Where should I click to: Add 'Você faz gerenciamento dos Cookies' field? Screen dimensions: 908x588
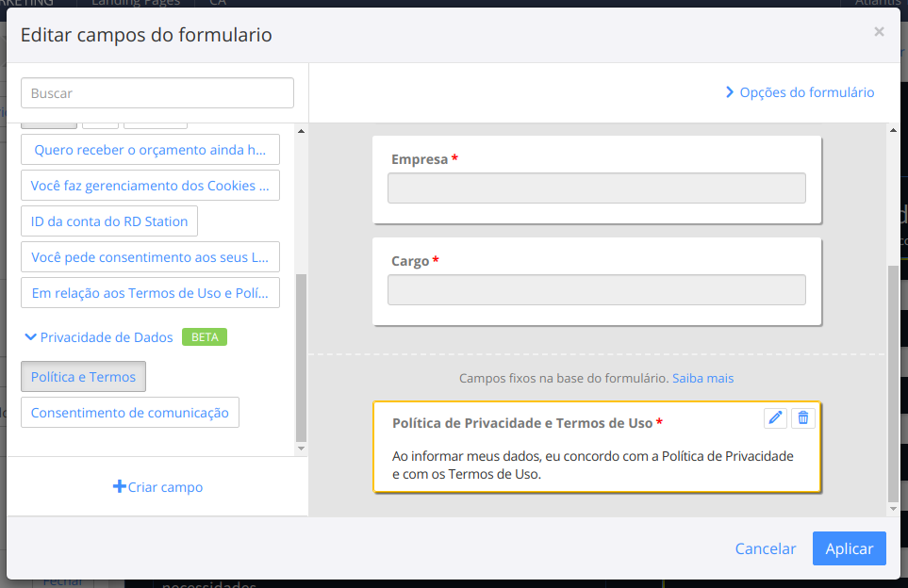[150, 186]
